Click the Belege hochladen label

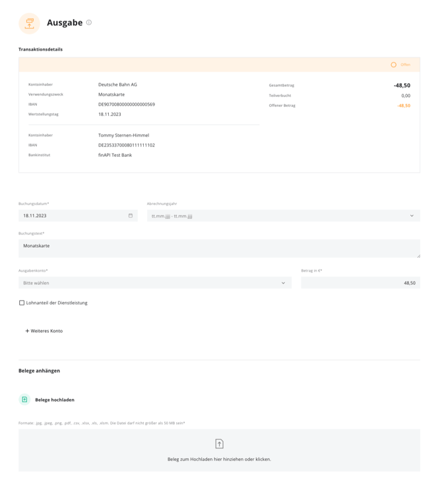pyautogui.click(x=55, y=400)
